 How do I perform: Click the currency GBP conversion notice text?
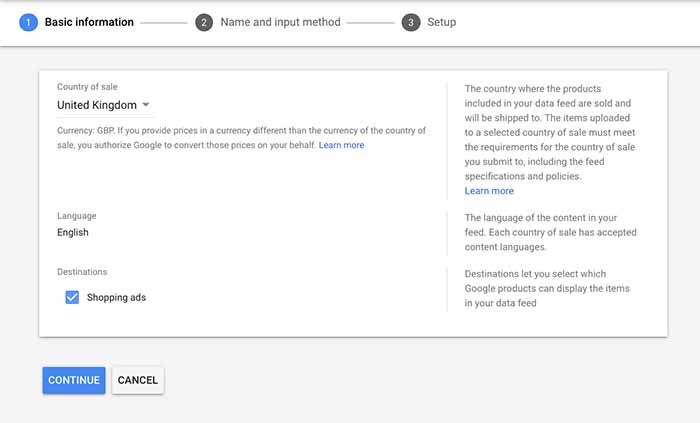[x=240, y=138]
